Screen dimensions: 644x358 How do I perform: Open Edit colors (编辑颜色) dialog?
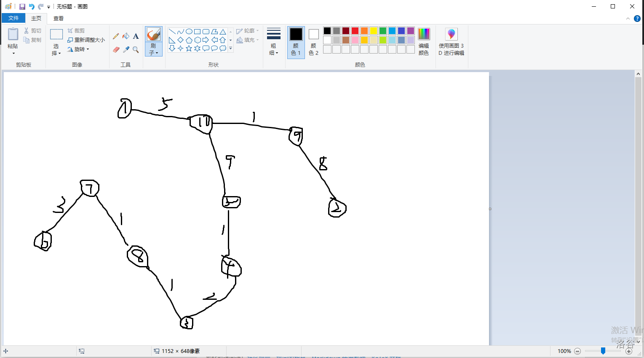(x=424, y=42)
